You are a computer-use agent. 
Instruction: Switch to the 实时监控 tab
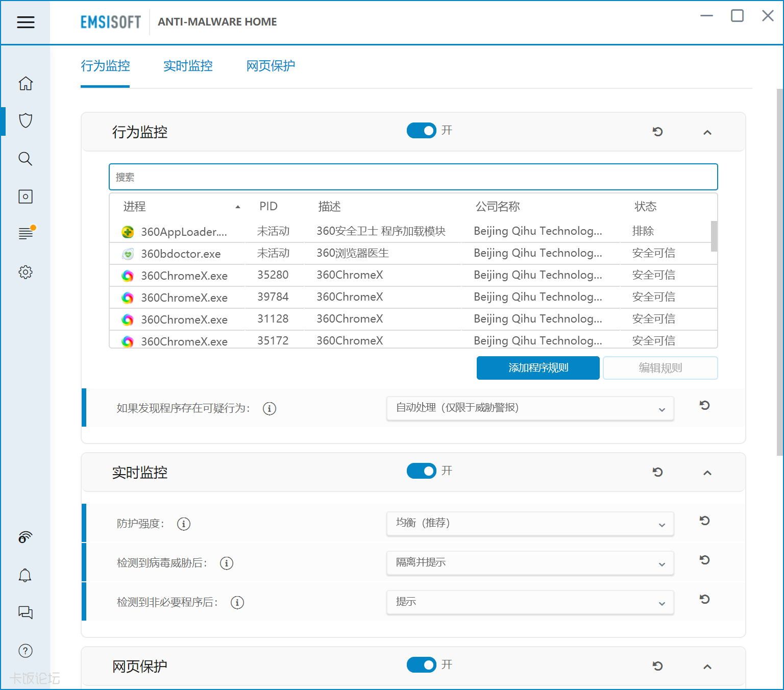[188, 66]
